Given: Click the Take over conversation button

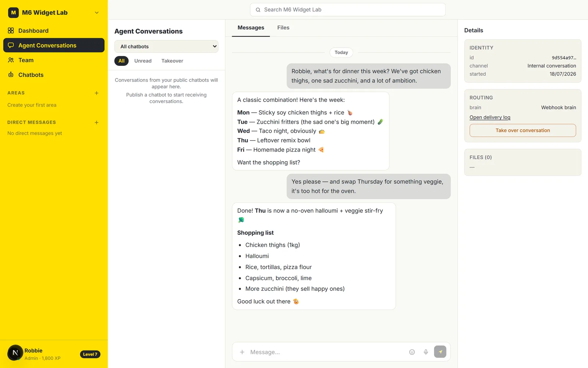Looking at the screenshot, I should tap(523, 131).
